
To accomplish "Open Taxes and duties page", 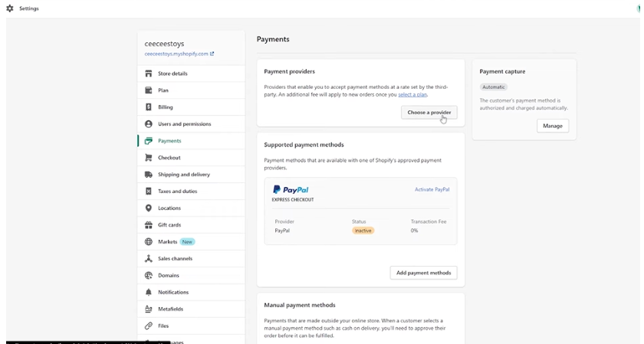I will click(191, 192).
